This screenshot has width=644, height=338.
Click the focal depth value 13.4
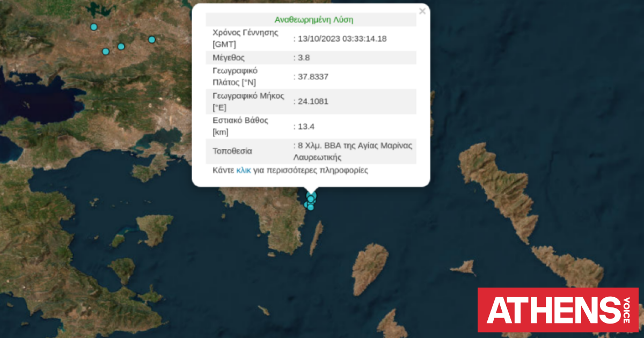pos(306,127)
